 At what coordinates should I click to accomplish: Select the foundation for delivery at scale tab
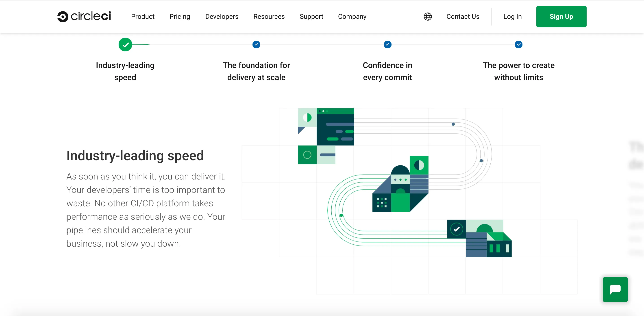(256, 71)
